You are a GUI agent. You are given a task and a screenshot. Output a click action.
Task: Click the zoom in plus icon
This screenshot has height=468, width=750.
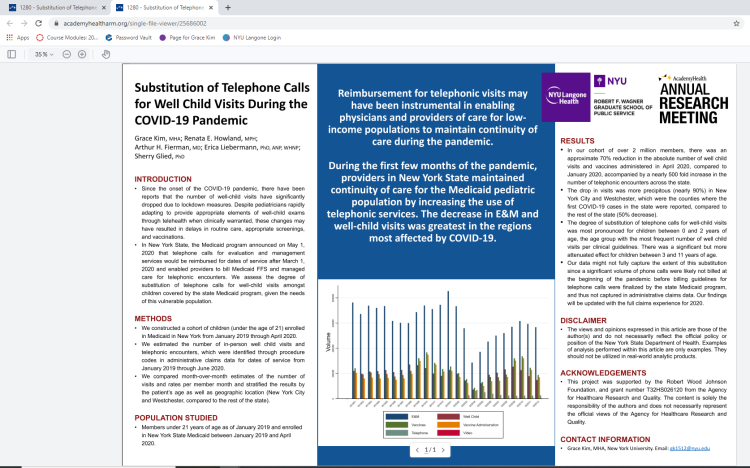[82, 54]
